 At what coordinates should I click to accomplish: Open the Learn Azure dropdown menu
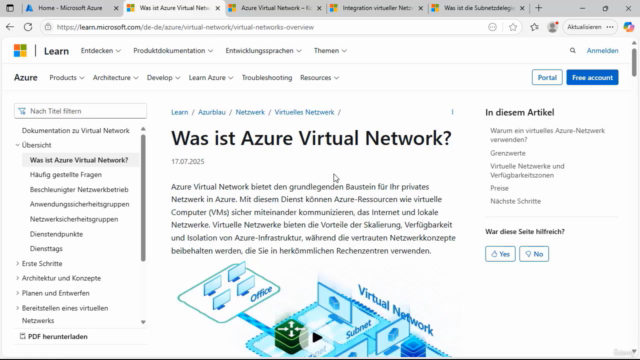211,78
